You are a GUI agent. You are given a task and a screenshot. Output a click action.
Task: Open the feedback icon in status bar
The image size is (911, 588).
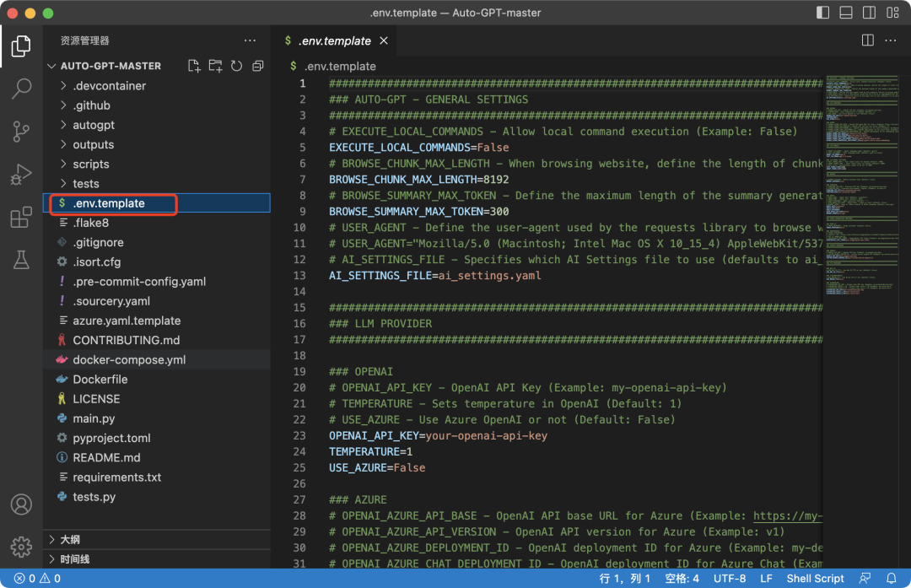coord(865,578)
